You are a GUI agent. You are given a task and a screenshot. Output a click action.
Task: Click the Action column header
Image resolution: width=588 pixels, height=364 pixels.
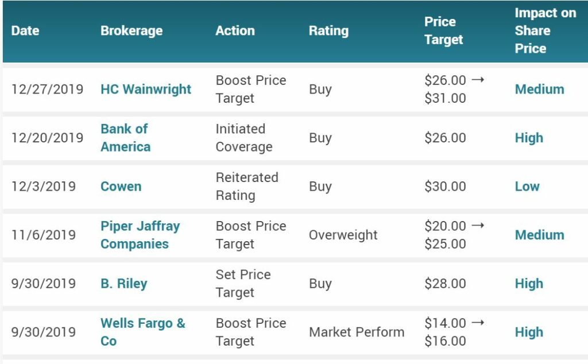(x=235, y=31)
